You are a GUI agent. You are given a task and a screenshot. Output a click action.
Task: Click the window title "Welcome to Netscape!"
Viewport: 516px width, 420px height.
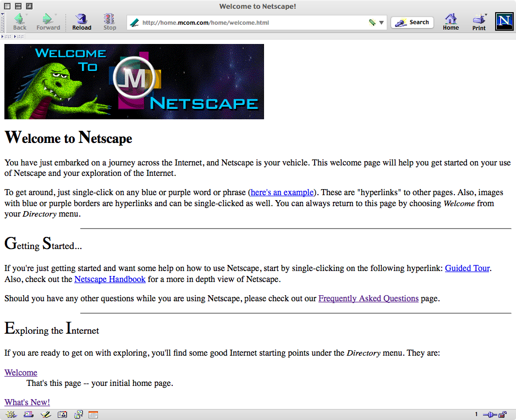[x=257, y=6]
